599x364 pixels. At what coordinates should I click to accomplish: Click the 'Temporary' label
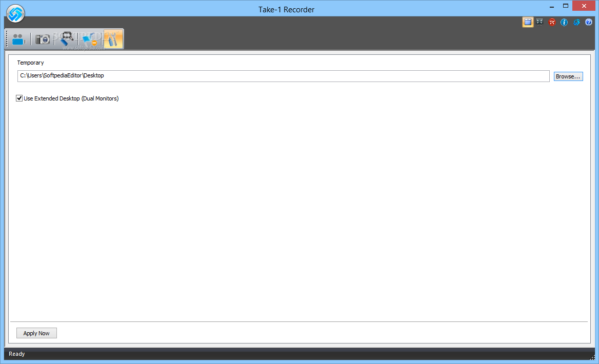(x=31, y=63)
